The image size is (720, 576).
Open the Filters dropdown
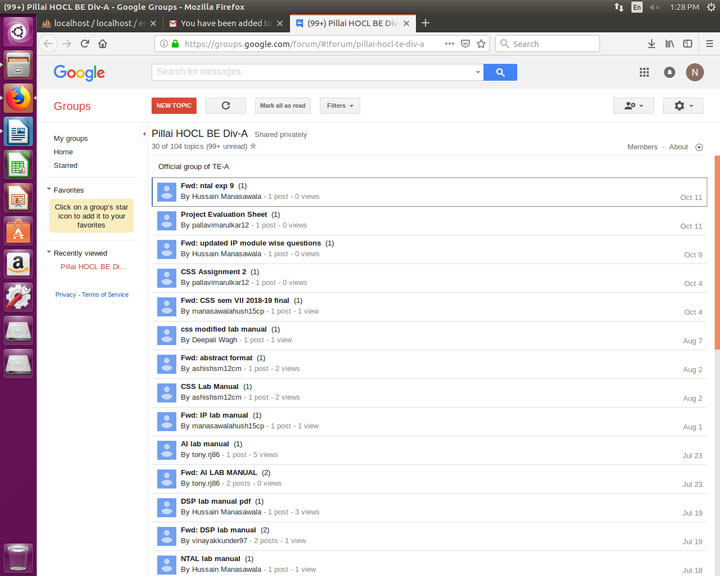(340, 105)
